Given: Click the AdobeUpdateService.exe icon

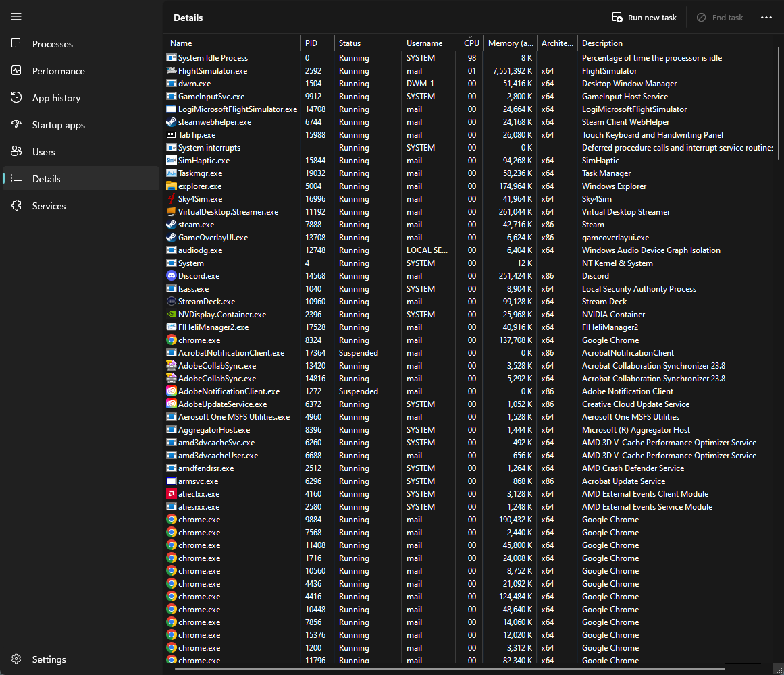Looking at the screenshot, I should pyautogui.click(x=171, y=404).
